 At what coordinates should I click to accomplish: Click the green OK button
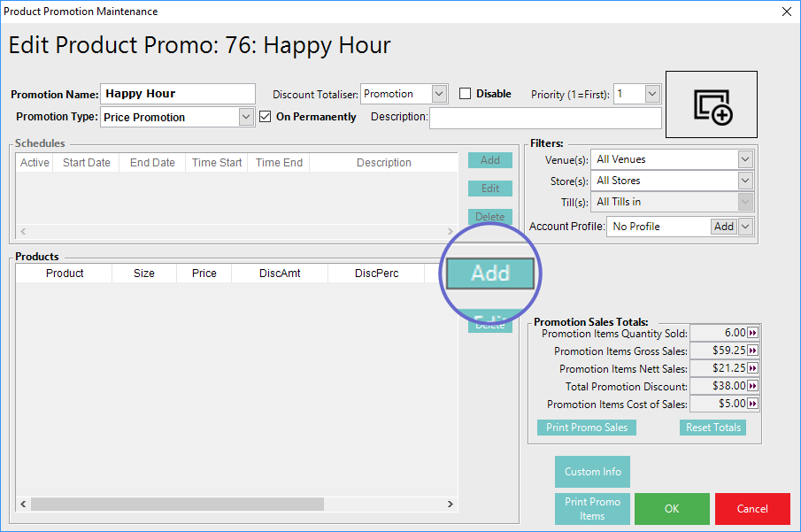(672, 509)
